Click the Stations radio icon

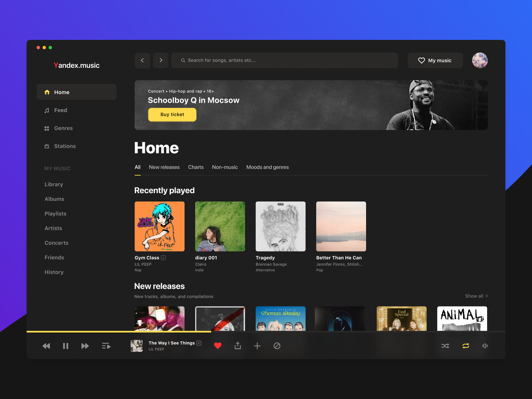click(x=47, y=146)
